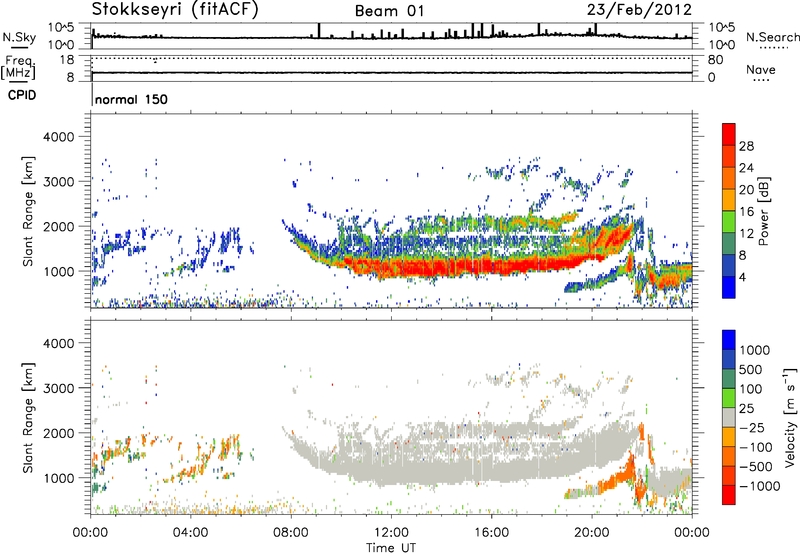The width and height of the screenshot is (800, 554).
Task: Click the '3000' tick of velocity panel
Action: 58,388
